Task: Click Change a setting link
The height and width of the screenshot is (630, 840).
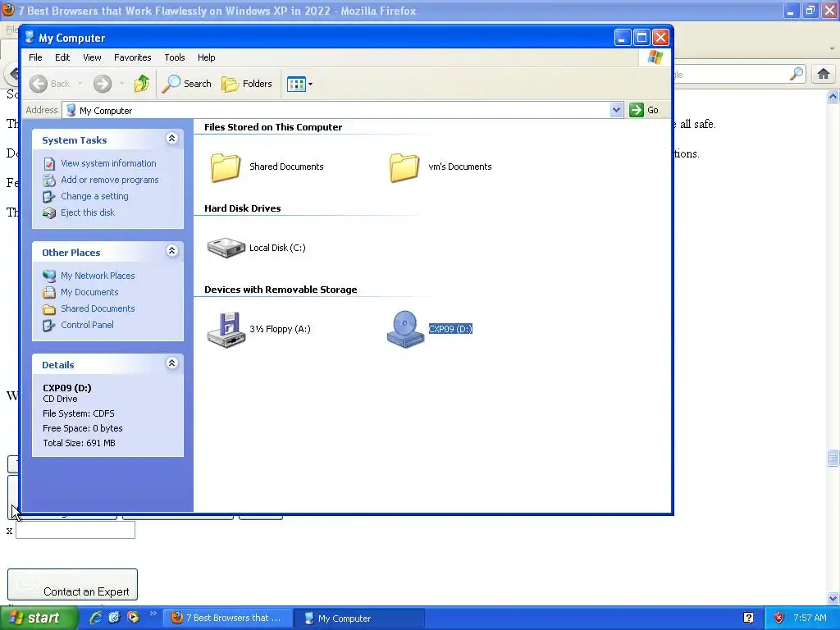Action: click(x=94, y=196)
